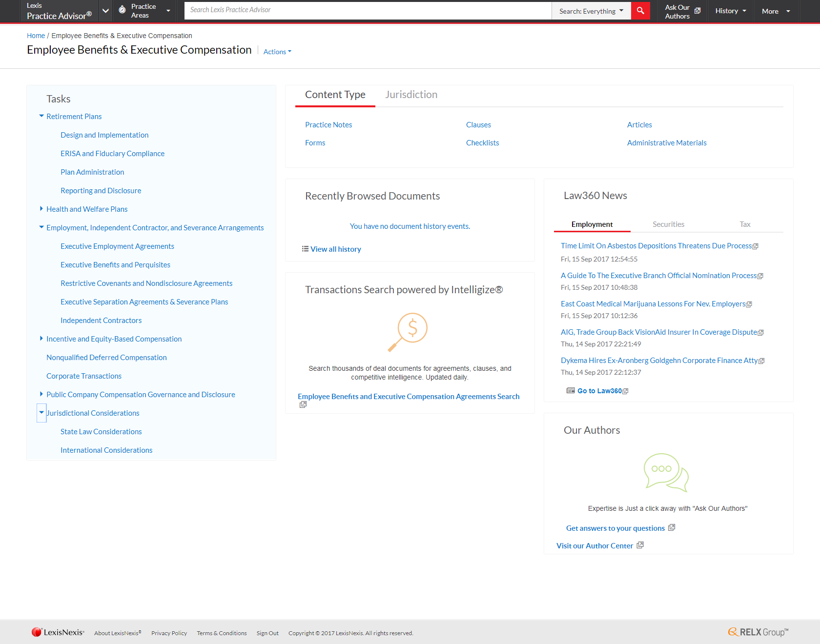This screenshot has height=644, width=820.
Task: Open Terms & Conditions footer link
Action: pyautogui.click(x=222, y=633)
